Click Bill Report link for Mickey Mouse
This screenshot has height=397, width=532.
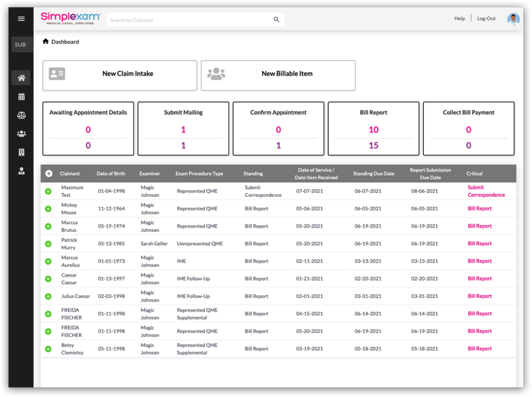tap(480, 209)
